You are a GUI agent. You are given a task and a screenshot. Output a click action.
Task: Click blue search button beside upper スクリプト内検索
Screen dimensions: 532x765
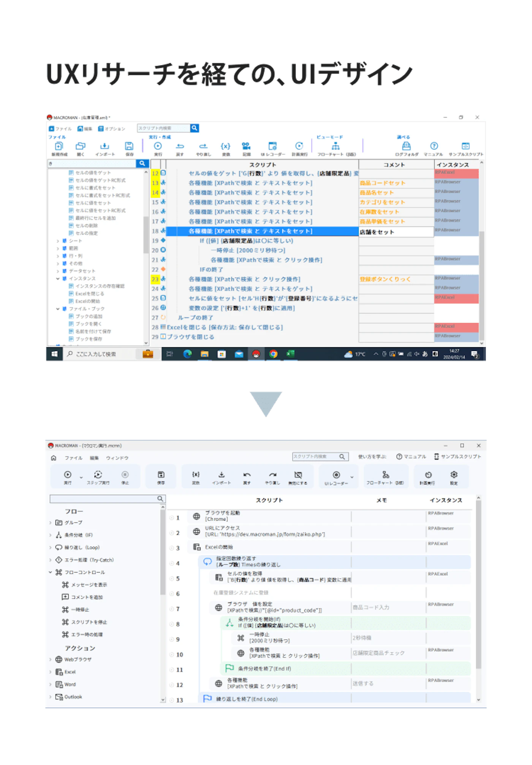[195, 128]
